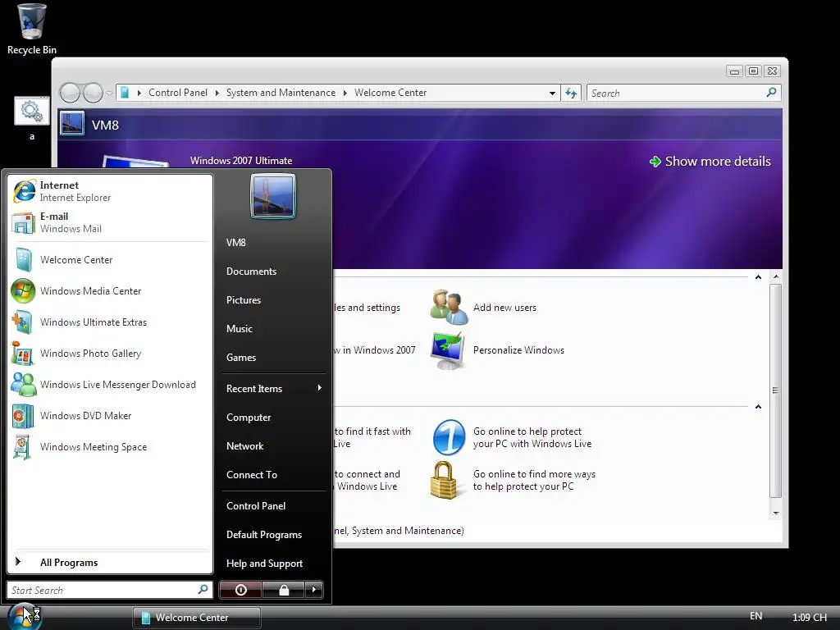This screenshot has width=840, height=630.
Task: Launch Windows Mail E-mail shortcut
Action: [110, 222]
